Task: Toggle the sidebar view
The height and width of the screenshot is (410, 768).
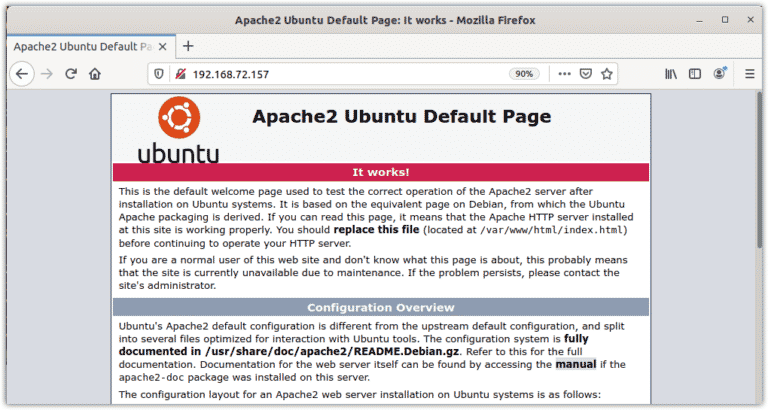Action: coord(695,73)
